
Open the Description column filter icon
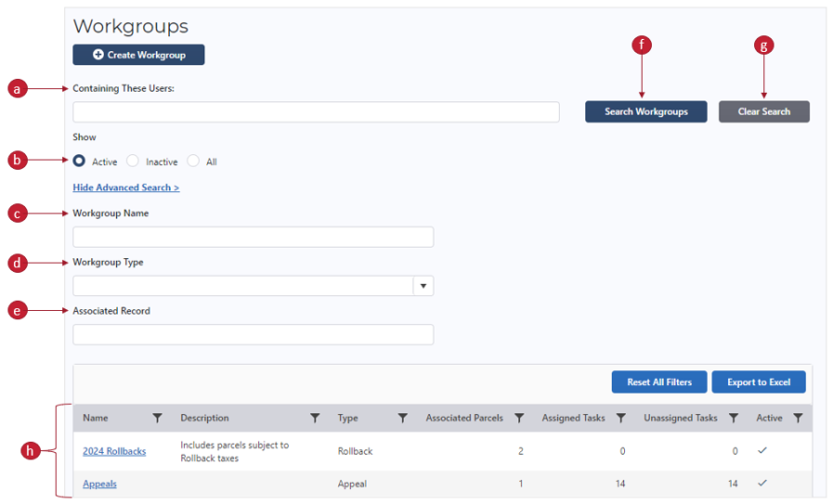click(x=315, y=419)
